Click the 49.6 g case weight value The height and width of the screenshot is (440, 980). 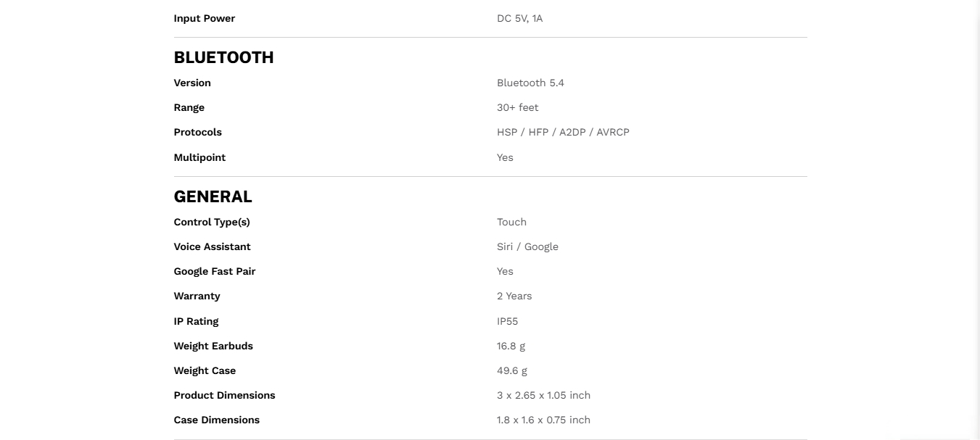pos(511,371)
